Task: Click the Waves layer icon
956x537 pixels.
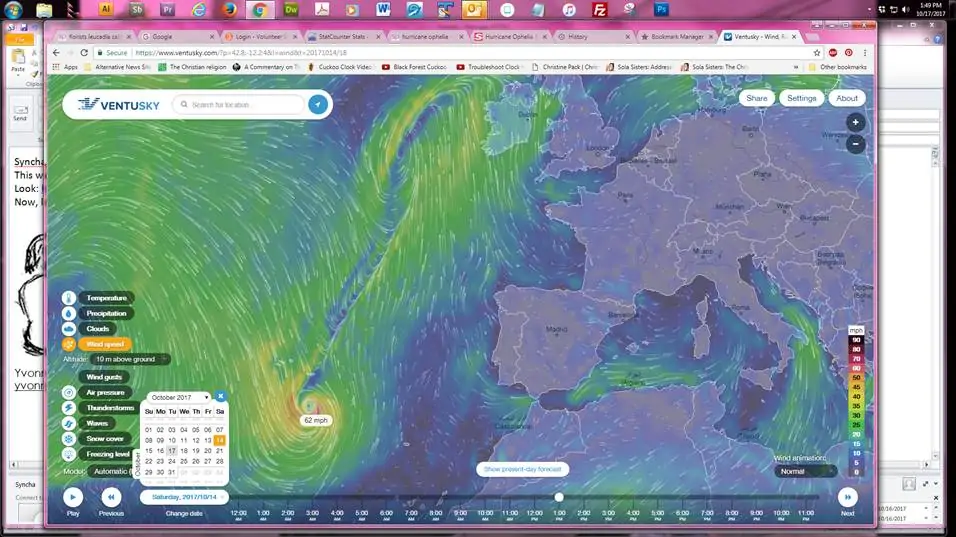Action: [x=69, y=423]
